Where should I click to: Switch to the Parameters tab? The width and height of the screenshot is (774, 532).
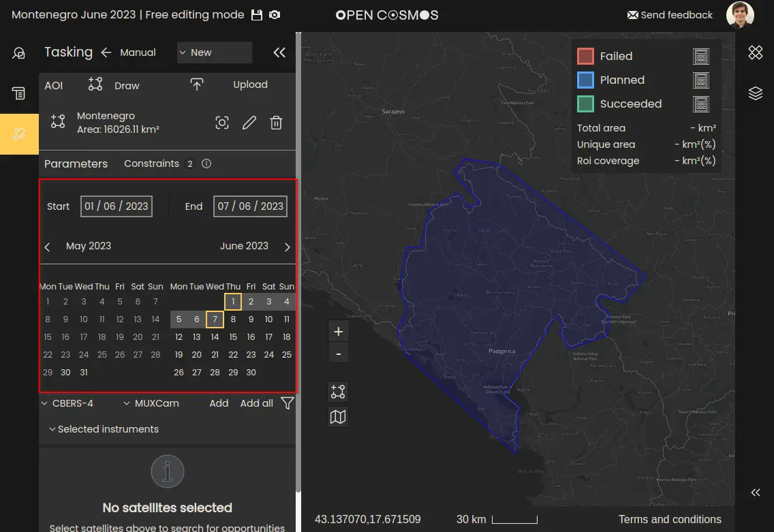tap(76, 163)
